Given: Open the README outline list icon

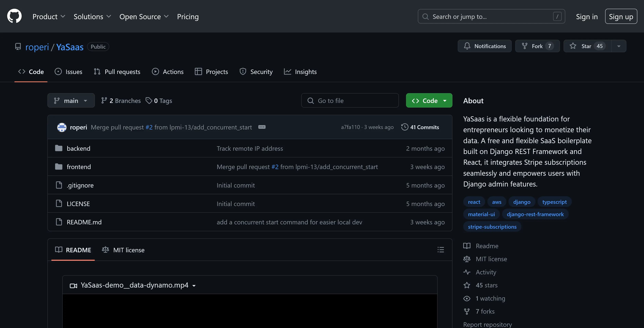Looking at the screenshot, I should tap(441, 250).
